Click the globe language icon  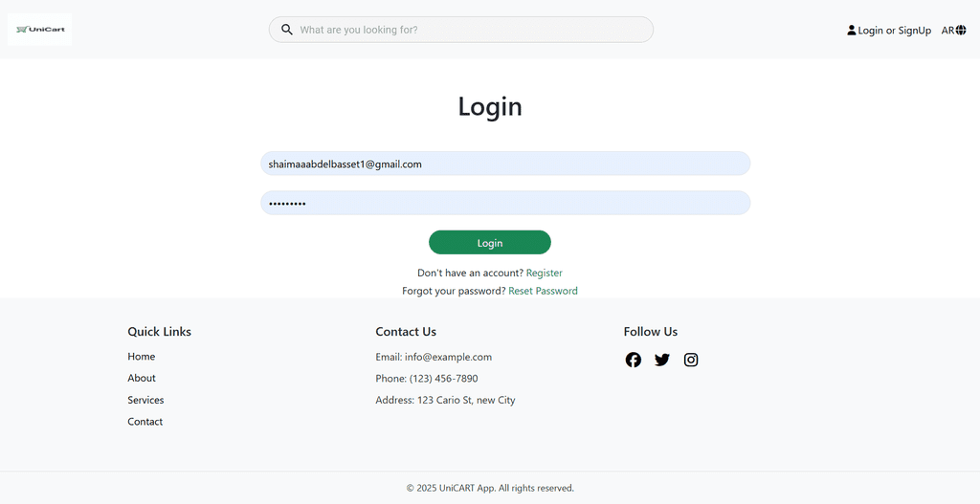pos(961,31)
